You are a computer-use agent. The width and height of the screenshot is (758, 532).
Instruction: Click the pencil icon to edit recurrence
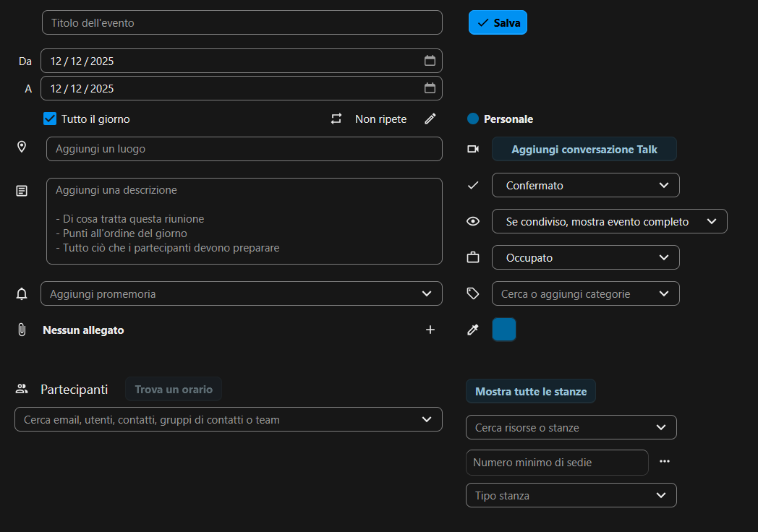[430, 119]
